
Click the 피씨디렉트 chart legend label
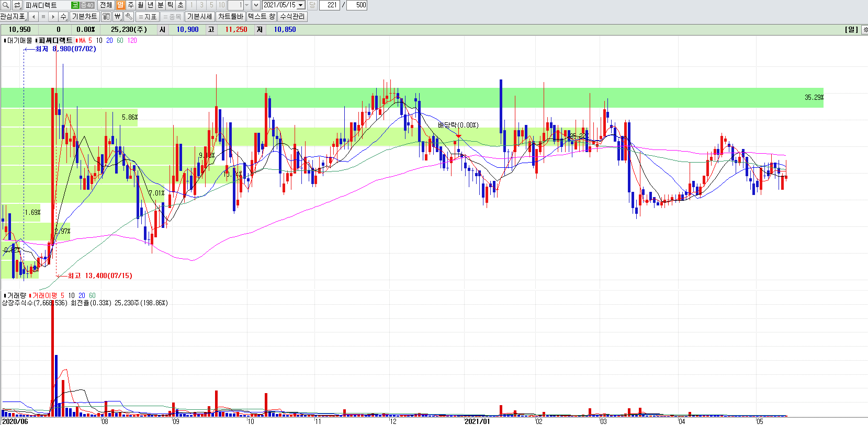pyautogui.click(x=55, y=40)
